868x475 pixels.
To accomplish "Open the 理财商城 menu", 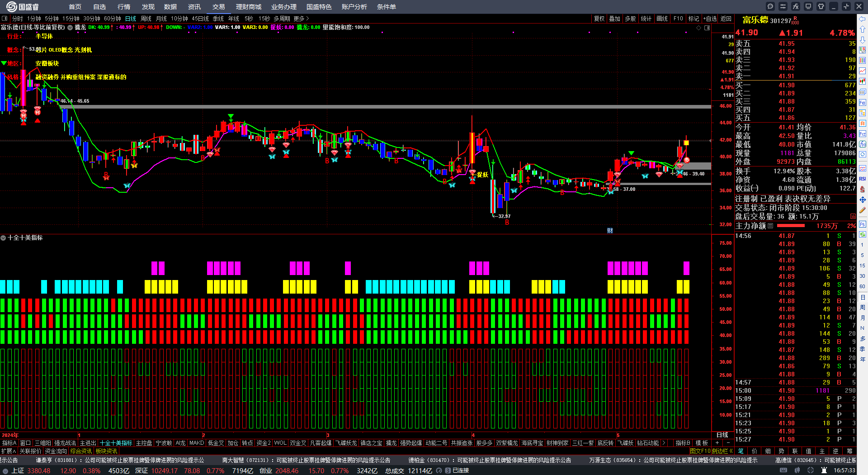I will (249, 7).
